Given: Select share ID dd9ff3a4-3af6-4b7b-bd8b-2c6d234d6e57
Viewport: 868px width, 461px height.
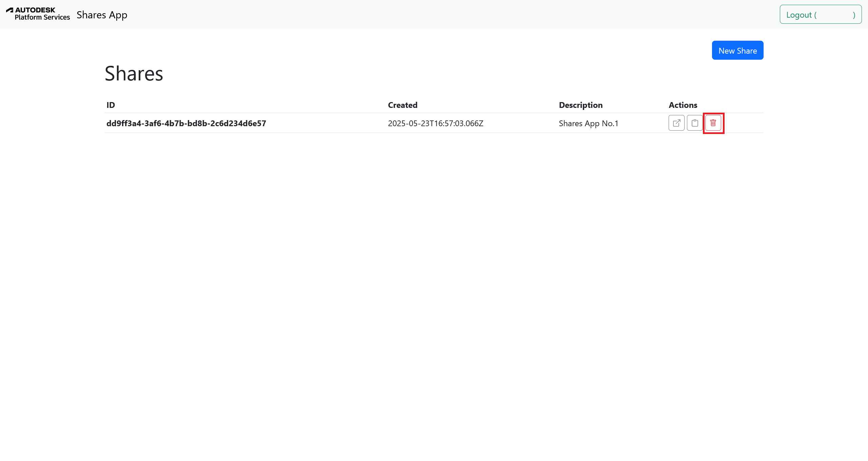Looking at the screenshot, I should 186,123.
